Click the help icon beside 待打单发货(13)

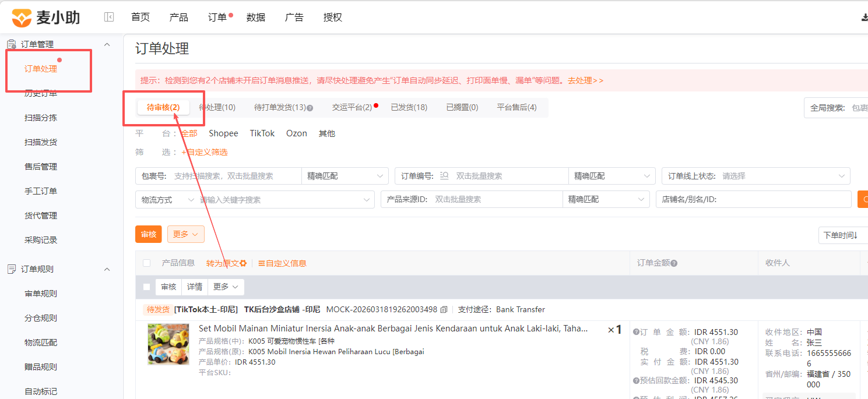point(310,108)
